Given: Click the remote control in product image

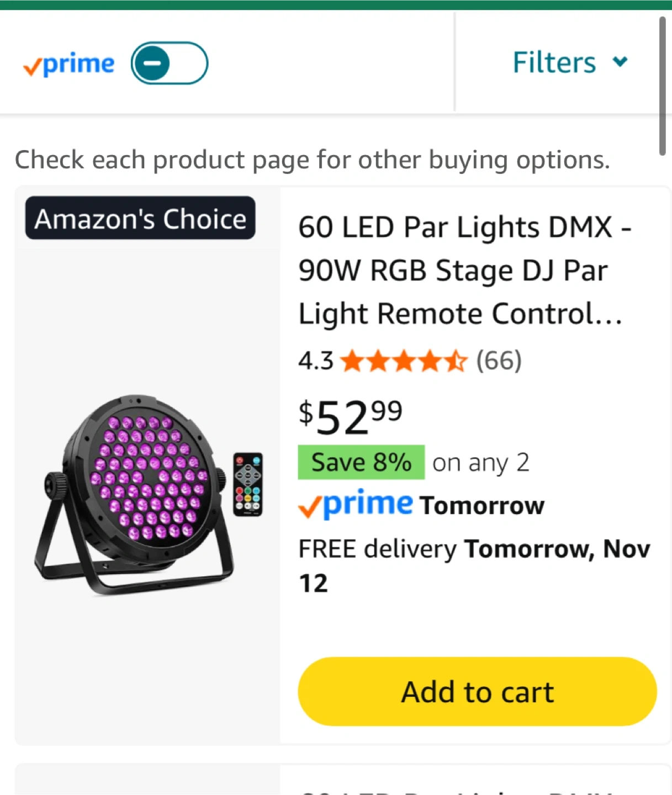Looking at the screenshot, I should coord(248,485).
